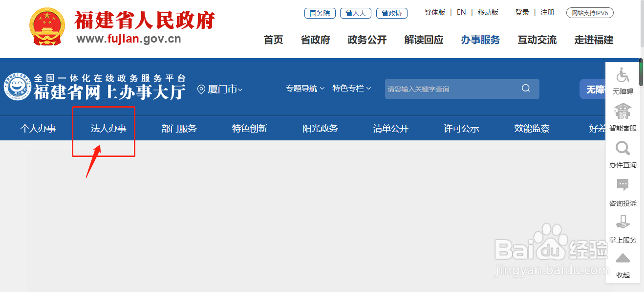The image size is (644, 292).
Task: Open the 互动交流 menu item
Action: [x=537, y=40]
